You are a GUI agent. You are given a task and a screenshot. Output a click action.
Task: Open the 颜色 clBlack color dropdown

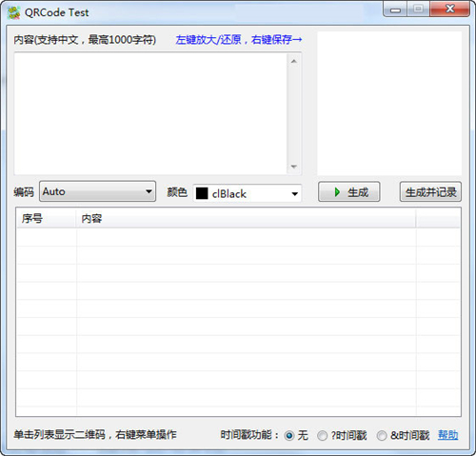coord(248,193)
